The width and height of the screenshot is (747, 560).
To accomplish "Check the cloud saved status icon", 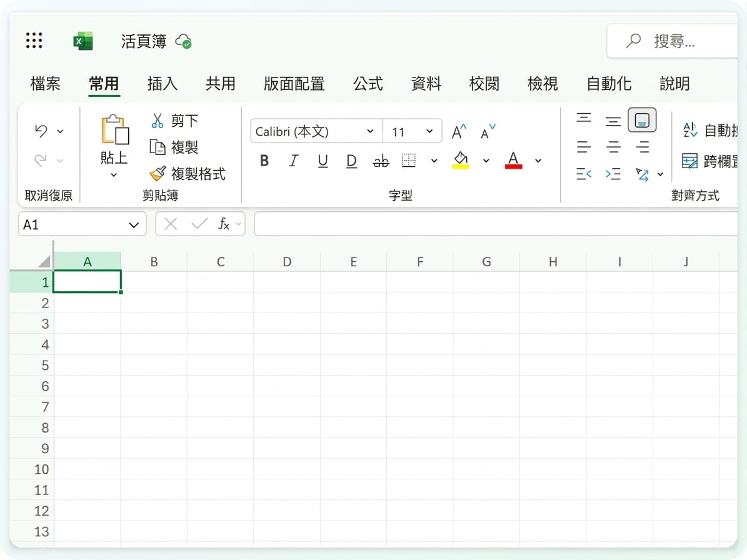I will (x=183, y=41).
